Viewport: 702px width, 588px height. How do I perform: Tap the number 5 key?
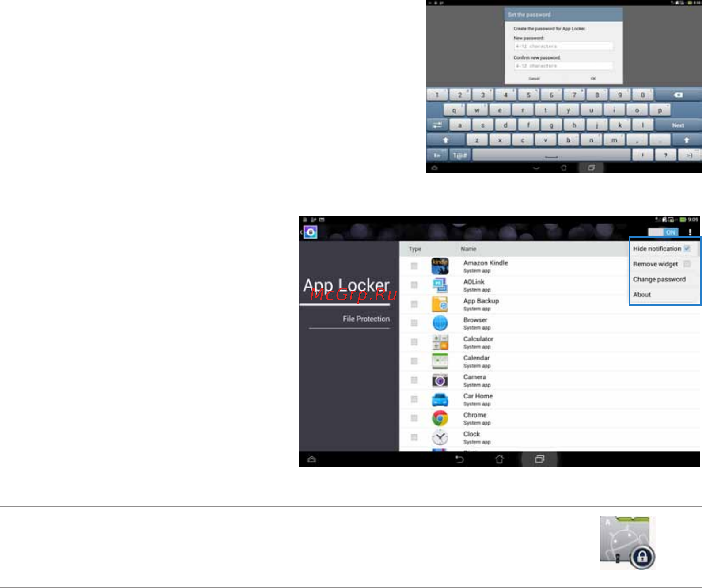pos(528,95)
